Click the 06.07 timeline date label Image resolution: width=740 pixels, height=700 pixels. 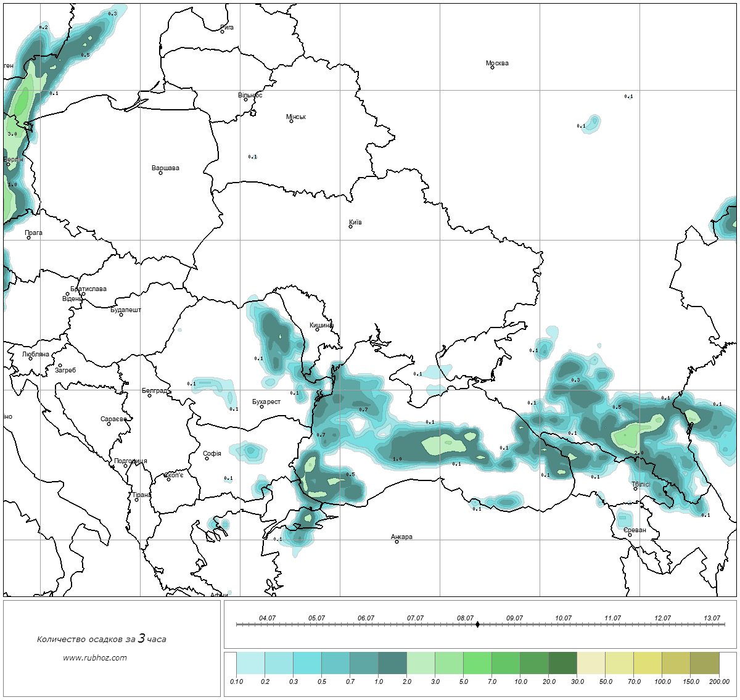[366, 618]
